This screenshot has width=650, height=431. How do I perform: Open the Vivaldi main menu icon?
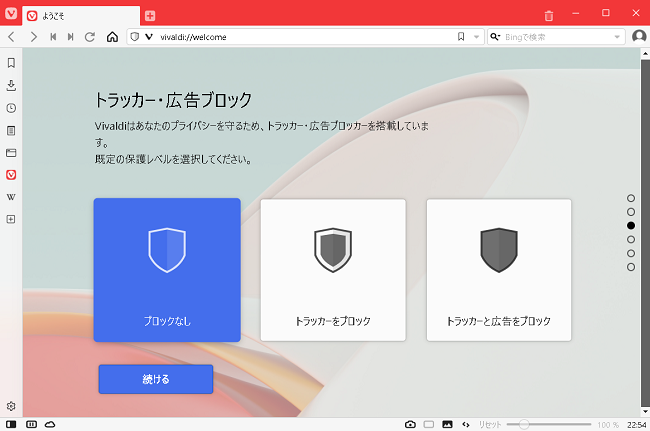pos(11,14)
